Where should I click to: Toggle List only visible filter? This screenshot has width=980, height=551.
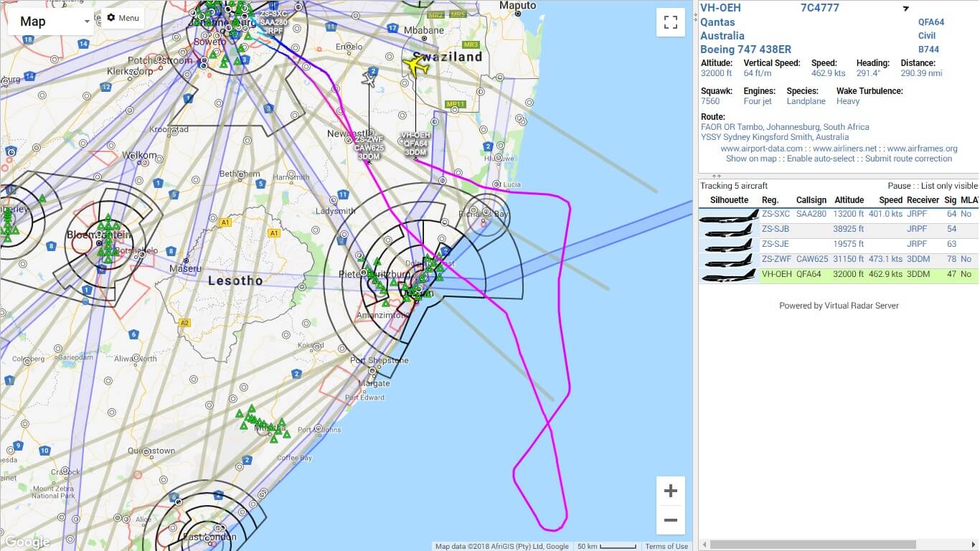[950, 186]
